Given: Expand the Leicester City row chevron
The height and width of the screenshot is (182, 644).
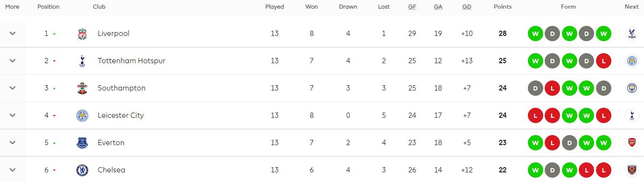Looking at the screenshot, I should pyautogui.click(x=12, y=115).
